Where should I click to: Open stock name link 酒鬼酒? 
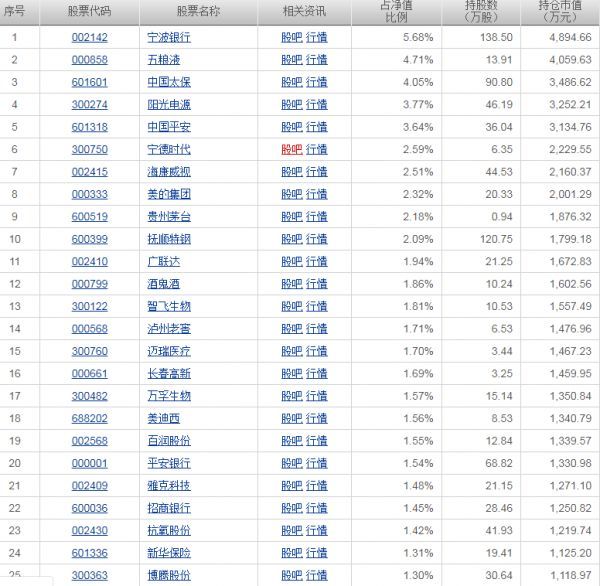pyautogui.click(x=163, y=284)
